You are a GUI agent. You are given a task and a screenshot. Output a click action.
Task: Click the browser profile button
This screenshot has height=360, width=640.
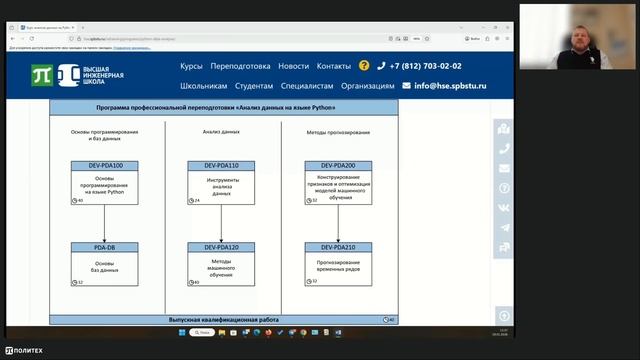tap(472, 39)
